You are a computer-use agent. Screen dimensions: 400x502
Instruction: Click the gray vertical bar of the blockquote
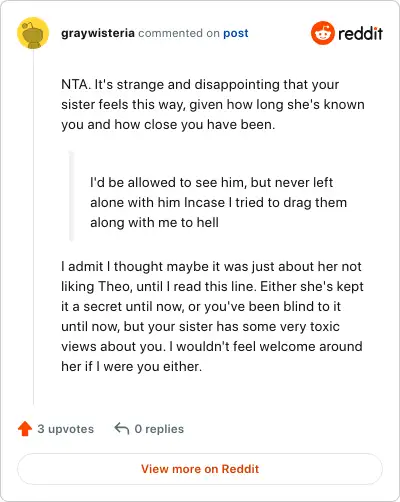pos(71,196)
